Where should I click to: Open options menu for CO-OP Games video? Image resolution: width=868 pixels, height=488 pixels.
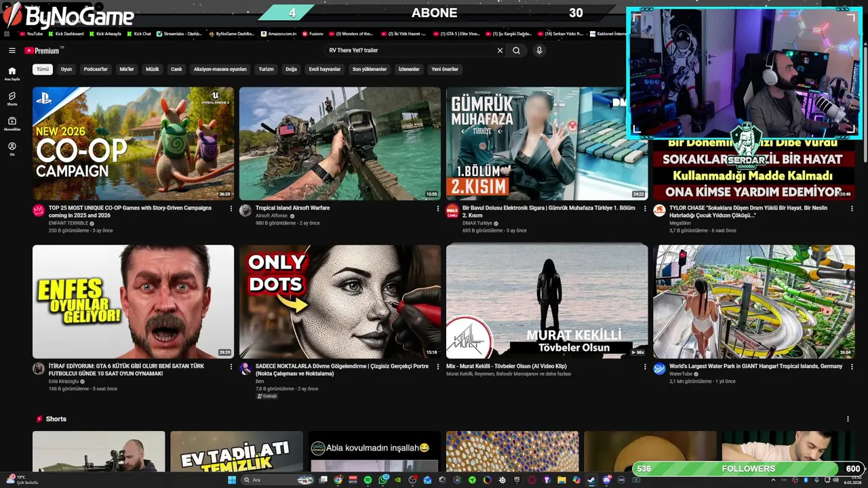pyautogui.click(x=231, y=209)
